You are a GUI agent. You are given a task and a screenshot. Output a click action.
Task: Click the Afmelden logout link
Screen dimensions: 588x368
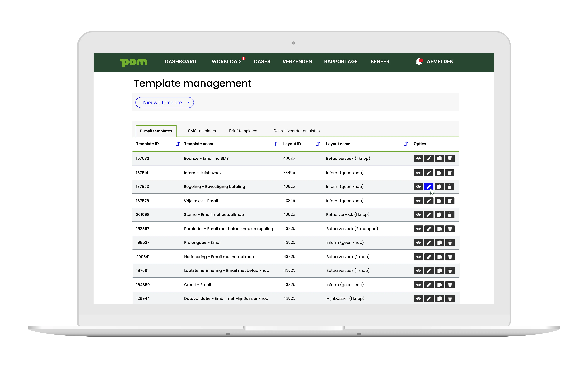tap(440, 62)
